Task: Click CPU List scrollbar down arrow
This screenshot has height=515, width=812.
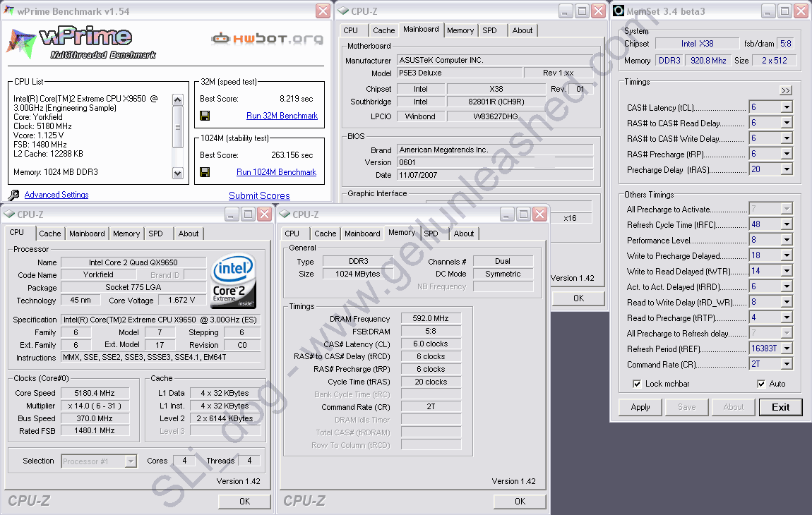Action: [178, 174]
